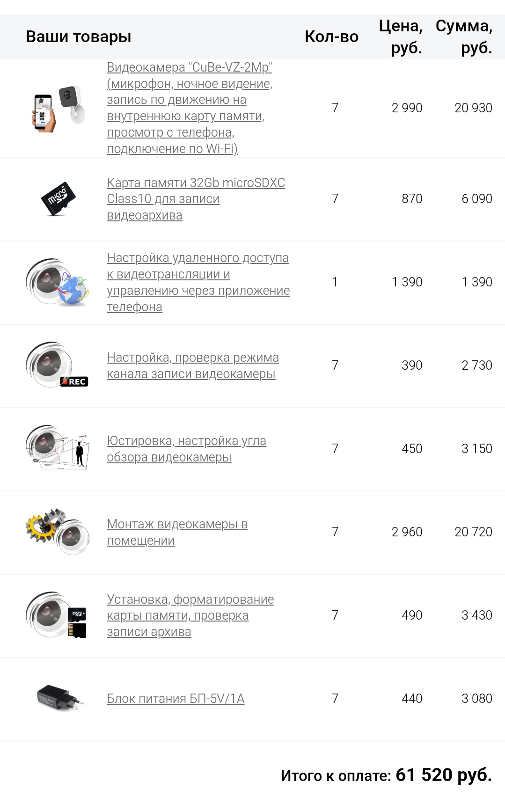Click the viewing angle adjustment diagram icon

(57, 448)
